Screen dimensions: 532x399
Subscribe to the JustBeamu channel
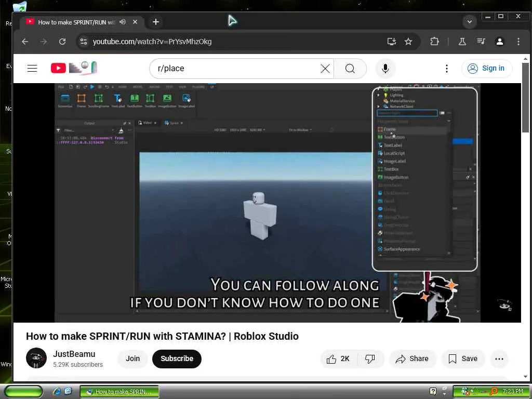177,358
